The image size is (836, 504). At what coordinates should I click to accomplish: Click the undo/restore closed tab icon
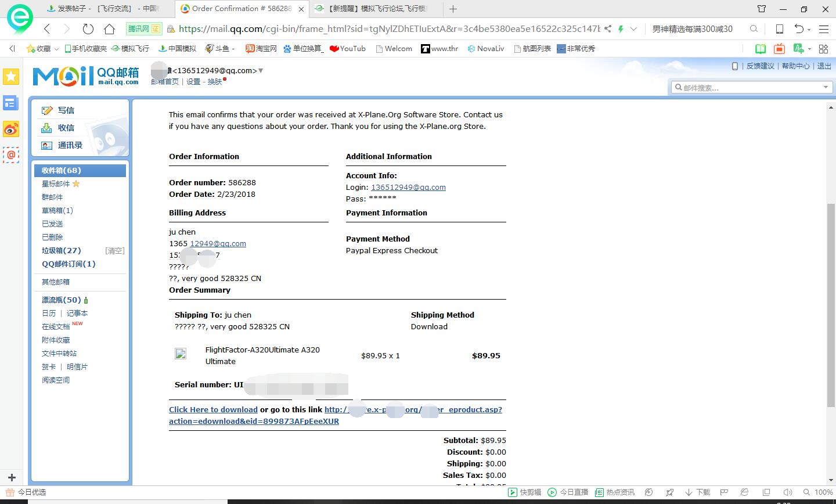pos(799,29)
